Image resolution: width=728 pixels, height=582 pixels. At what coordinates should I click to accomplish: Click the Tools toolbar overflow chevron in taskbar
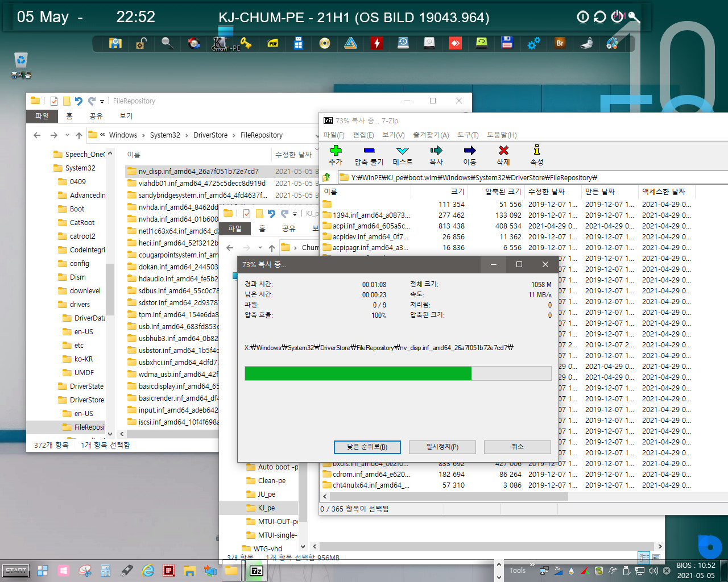tap(532, 566)
